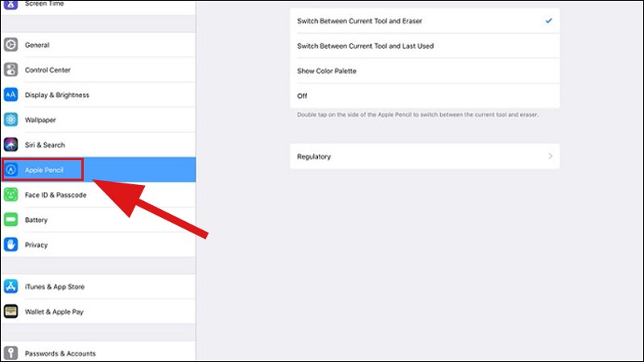Open iTunes & App Store label

click(55, 287)
